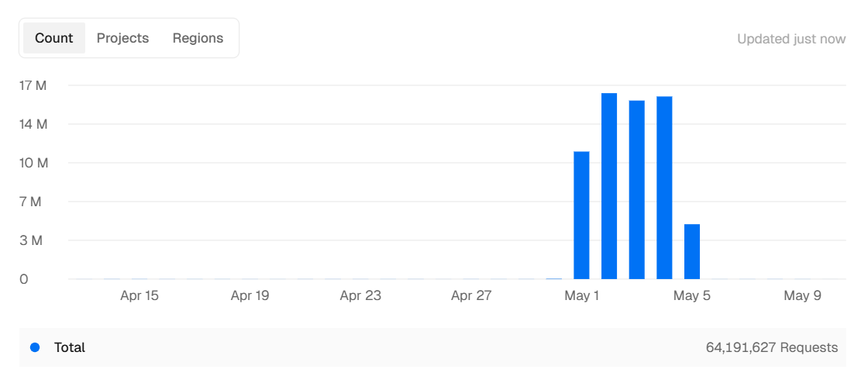
Task: Switch to the Count tab
Action: pos(54,38)
